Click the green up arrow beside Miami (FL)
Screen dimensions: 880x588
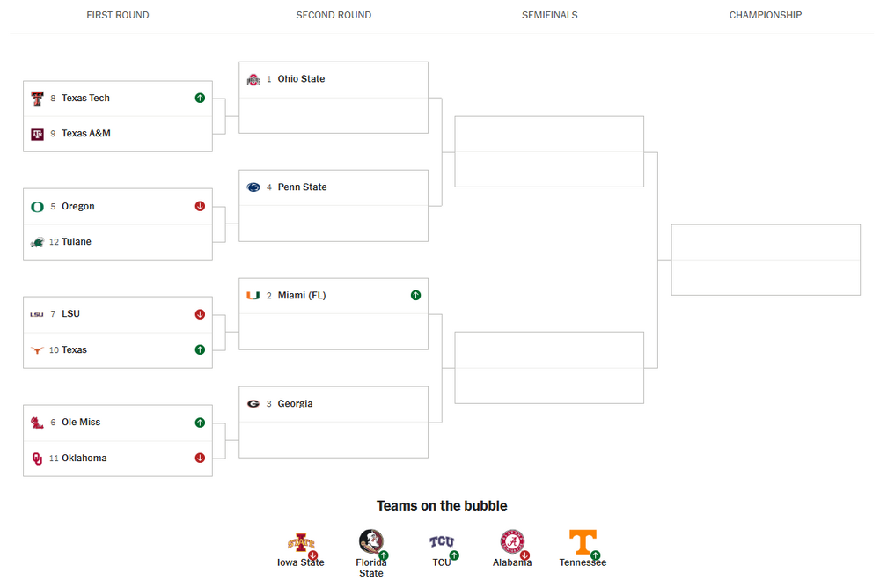(415, 296)
